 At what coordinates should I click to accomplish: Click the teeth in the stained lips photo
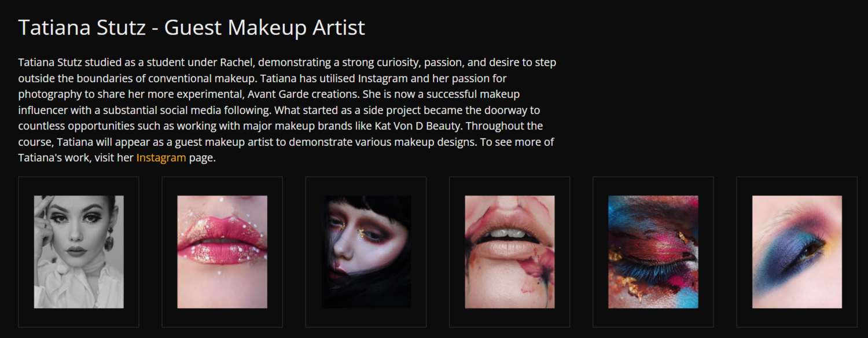click(x=508, y=233)
